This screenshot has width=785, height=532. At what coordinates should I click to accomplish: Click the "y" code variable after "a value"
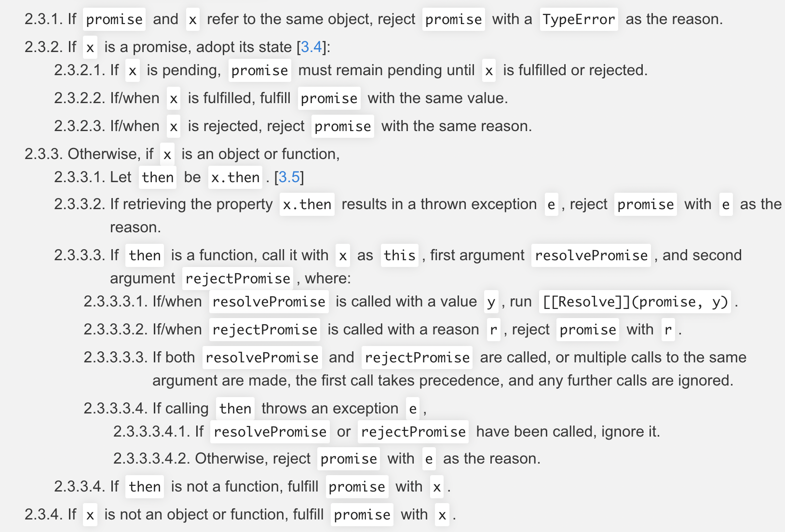491,302
